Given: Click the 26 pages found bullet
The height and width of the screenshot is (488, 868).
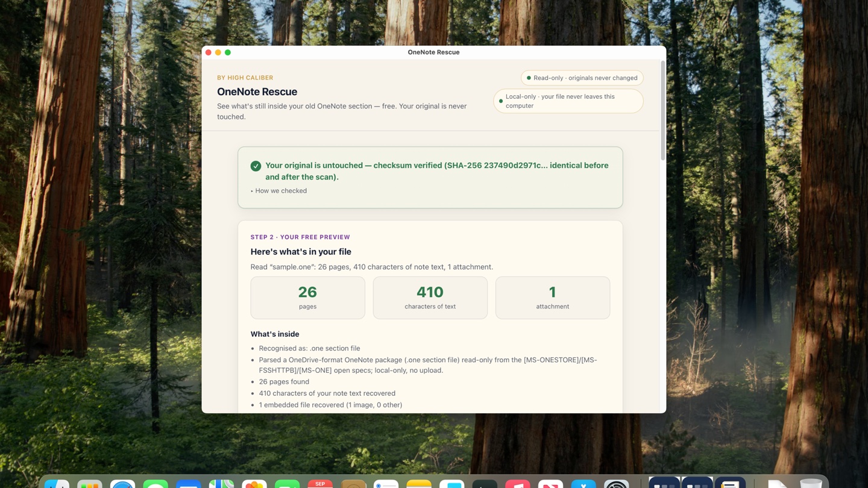Looking at the screenshot, I should [x=284, y=382].
